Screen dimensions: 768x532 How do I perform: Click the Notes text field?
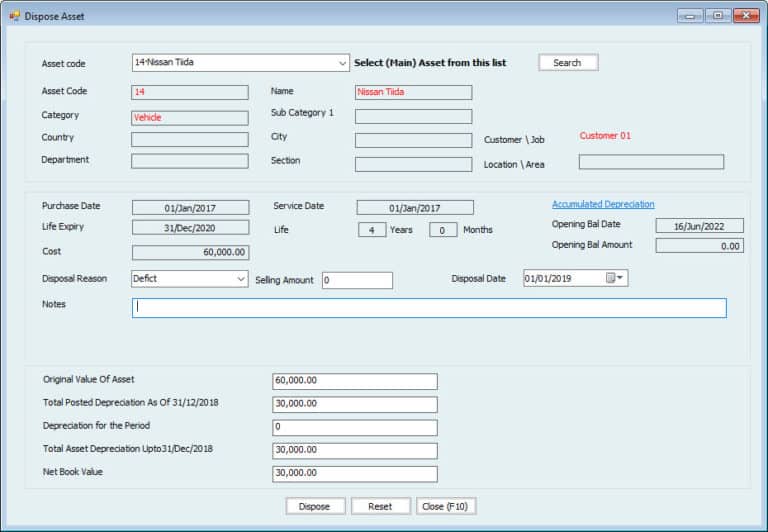[x=429, y=308]
